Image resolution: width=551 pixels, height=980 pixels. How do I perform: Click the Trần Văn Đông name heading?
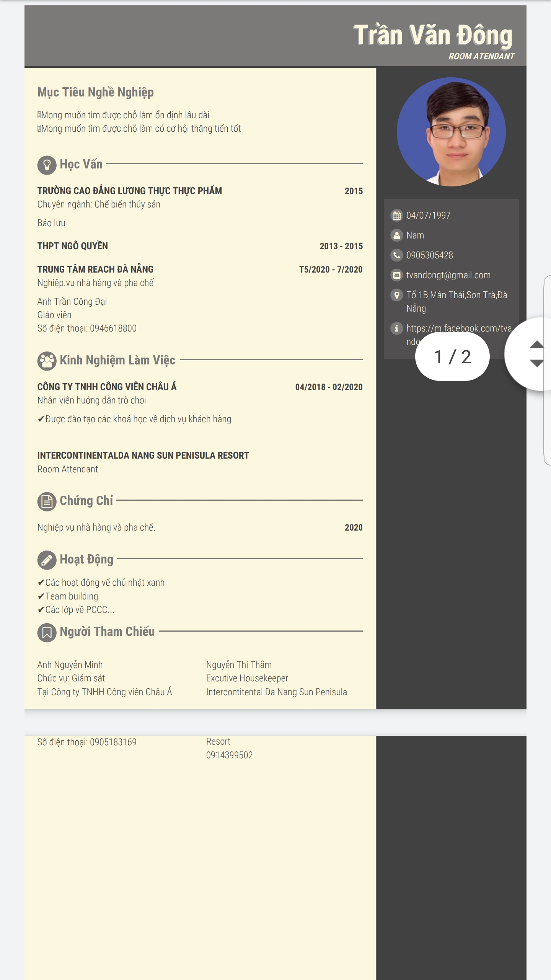433,35
